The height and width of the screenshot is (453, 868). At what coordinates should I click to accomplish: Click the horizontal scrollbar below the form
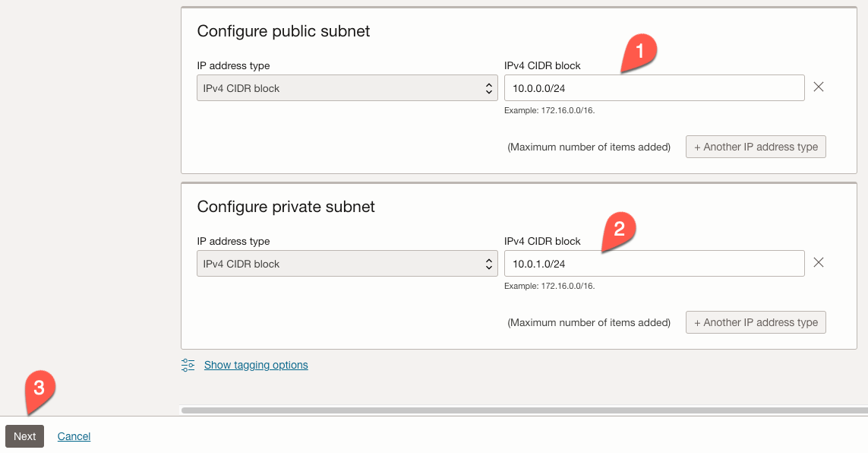click(524, 410)
